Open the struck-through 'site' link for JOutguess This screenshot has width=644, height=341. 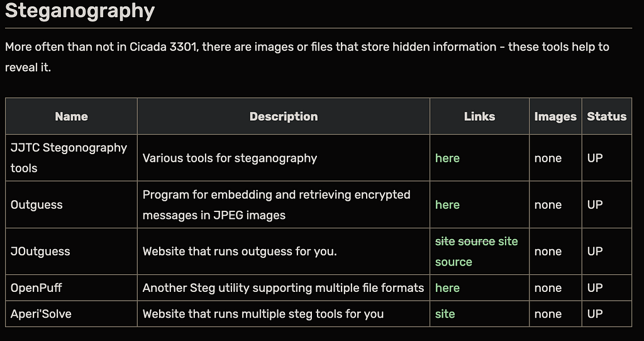(x=445, y=241)
